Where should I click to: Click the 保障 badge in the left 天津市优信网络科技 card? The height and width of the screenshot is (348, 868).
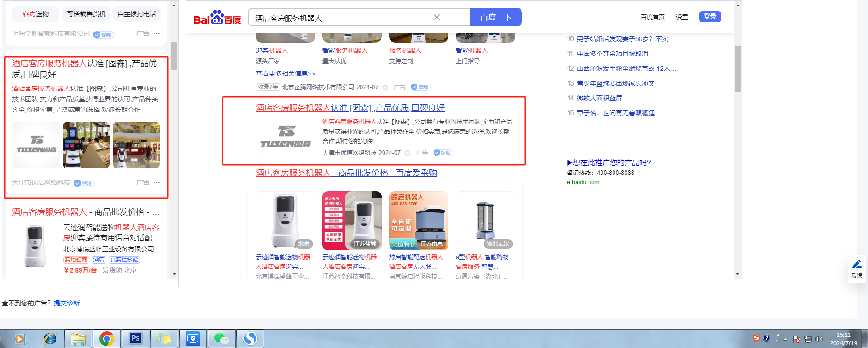[84, 183]
